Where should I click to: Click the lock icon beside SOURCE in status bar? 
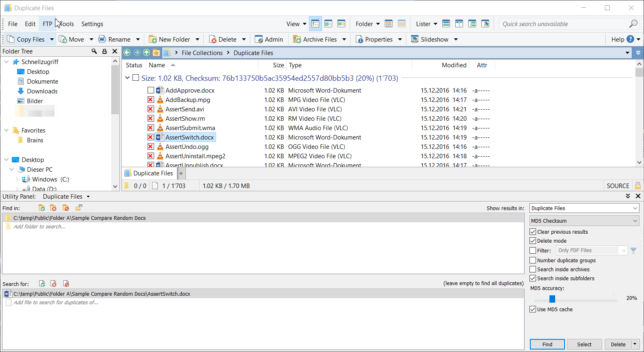tap(638, 186)
